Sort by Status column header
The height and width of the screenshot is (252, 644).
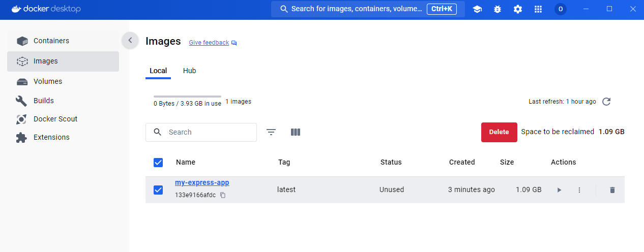[391, 162]
